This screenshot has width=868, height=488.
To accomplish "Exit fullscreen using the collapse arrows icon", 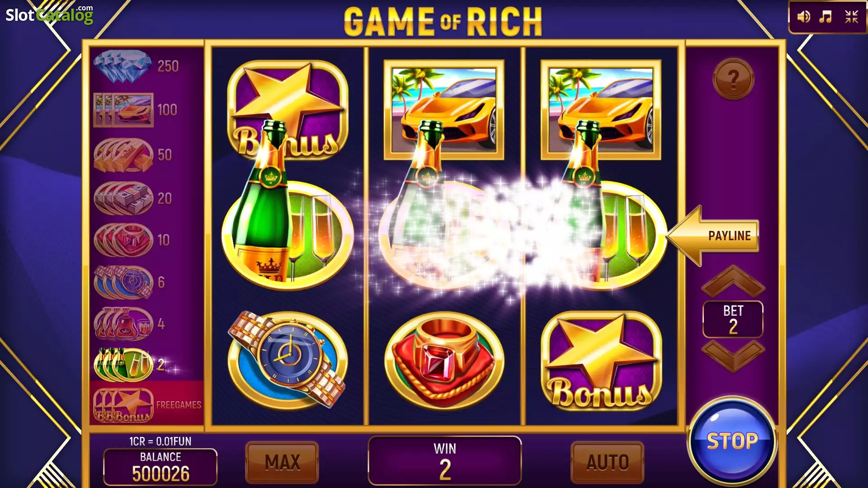I will point(851,17).
